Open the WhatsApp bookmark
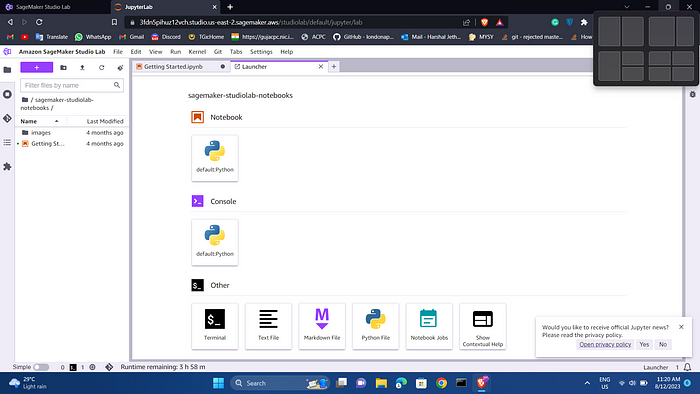Viewport: 700px width, 394px height. point(93,37)
